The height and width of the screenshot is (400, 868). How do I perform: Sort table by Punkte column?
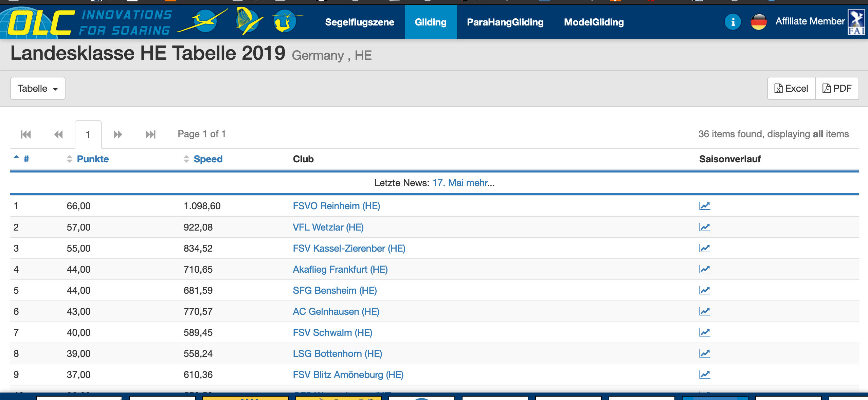point(88,159)
